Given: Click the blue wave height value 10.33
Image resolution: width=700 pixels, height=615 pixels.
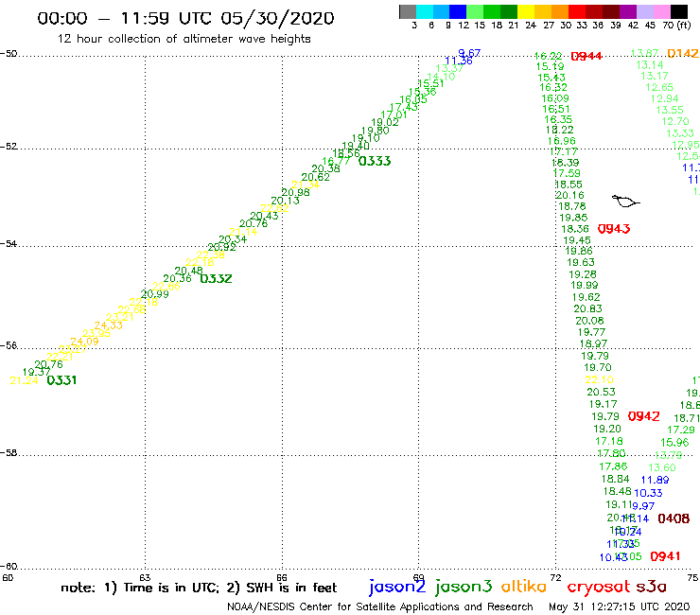Looking at the screenshot, I should click(x=648, y=493).
